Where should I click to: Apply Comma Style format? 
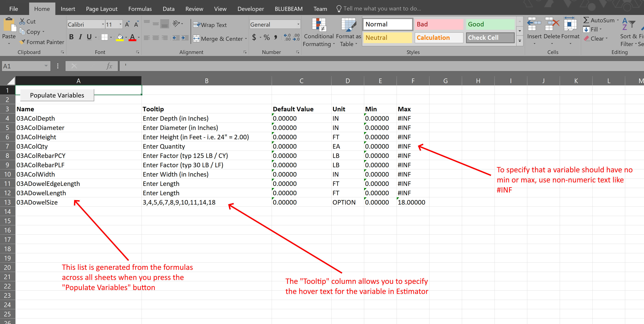click(276, 37)
